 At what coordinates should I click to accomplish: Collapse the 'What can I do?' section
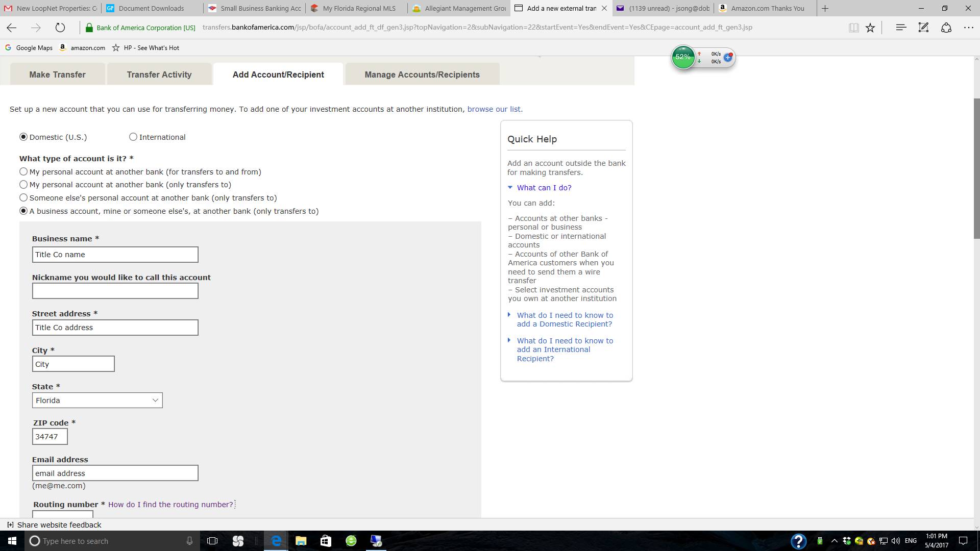[544, 188]
